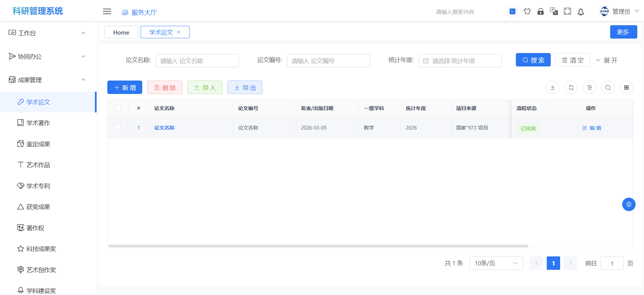The width and height of the screenshot is (644, 295).
Task: Open the notification bell
Action: (581, 12)
